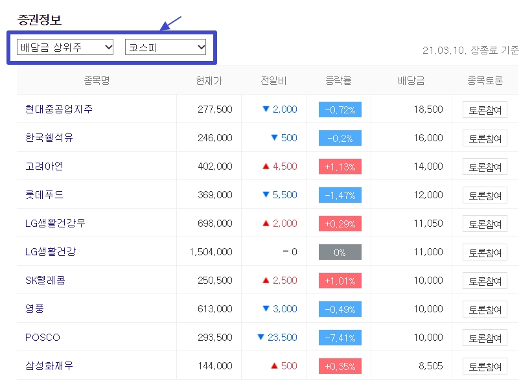Click the 21.03.10. 장종료 기준 date note
Viewport: 532px width, 392px height.
point(470,51)
